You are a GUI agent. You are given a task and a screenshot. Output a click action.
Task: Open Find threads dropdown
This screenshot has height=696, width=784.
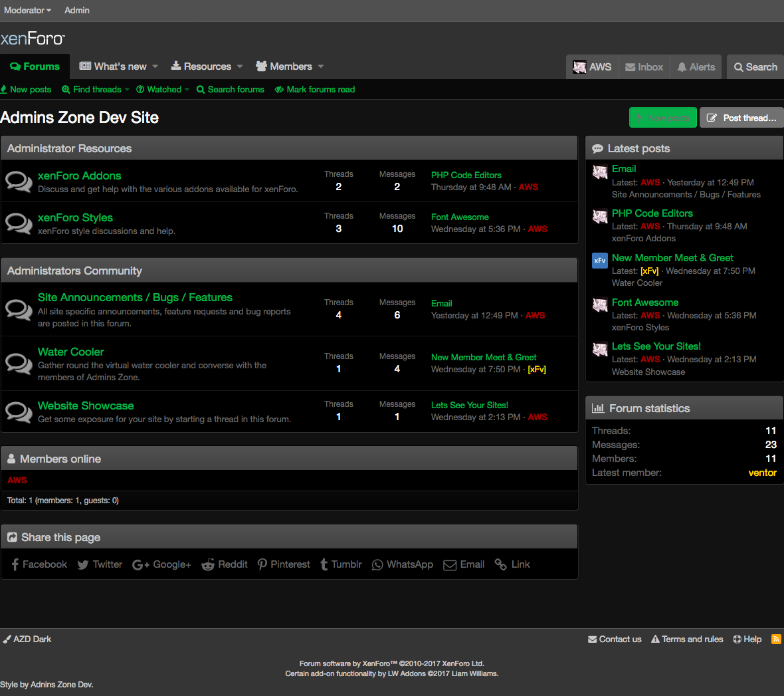[x=96, y=90]
